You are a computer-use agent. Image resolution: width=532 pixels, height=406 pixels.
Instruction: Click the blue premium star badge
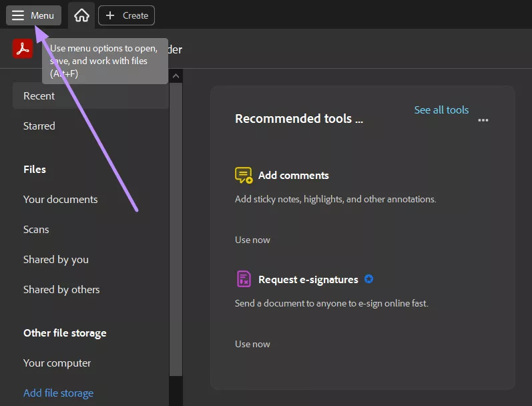[369, 279]
